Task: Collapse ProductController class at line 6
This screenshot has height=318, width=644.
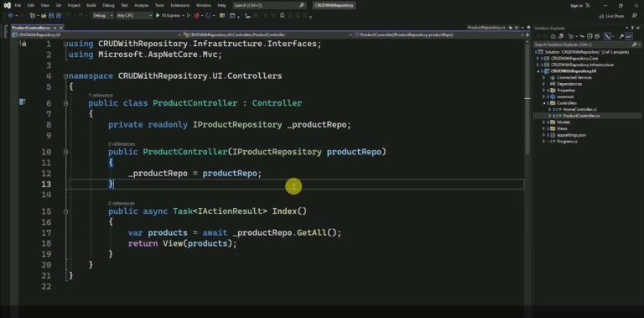Action: click(x=65, y=103)
